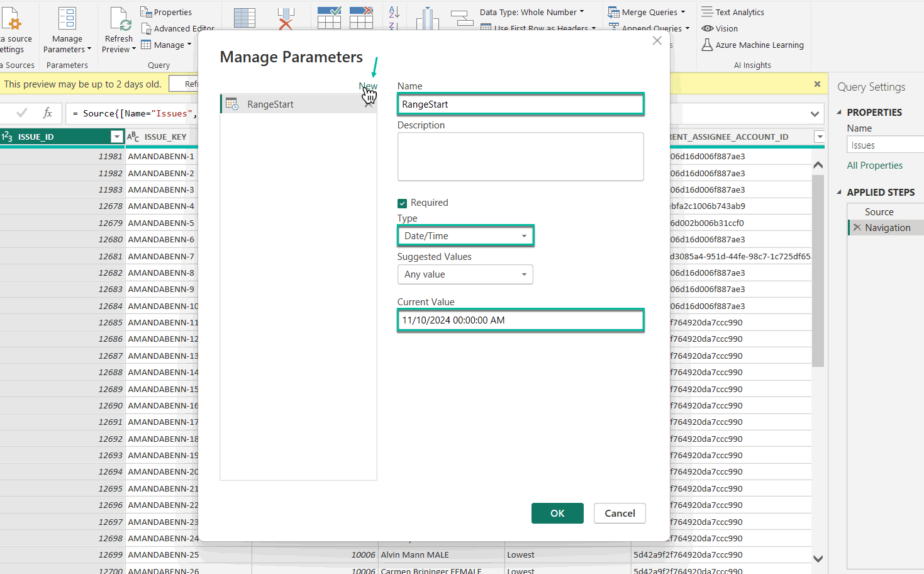Click the Refresh Preview icon
The height and width of the screenshot is (574, 924).
(120, 19)
